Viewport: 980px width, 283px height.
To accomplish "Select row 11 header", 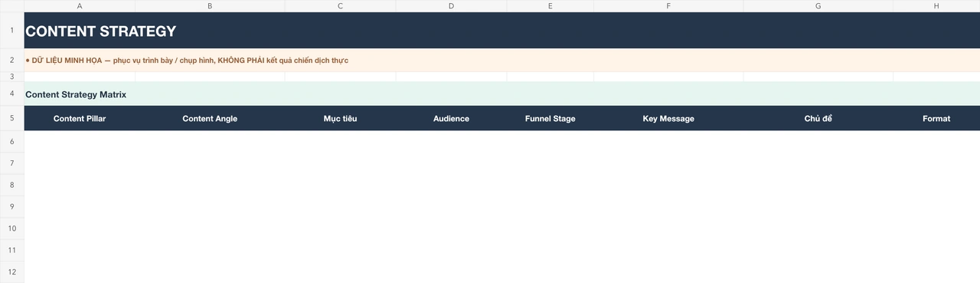I will coord(12,250).
